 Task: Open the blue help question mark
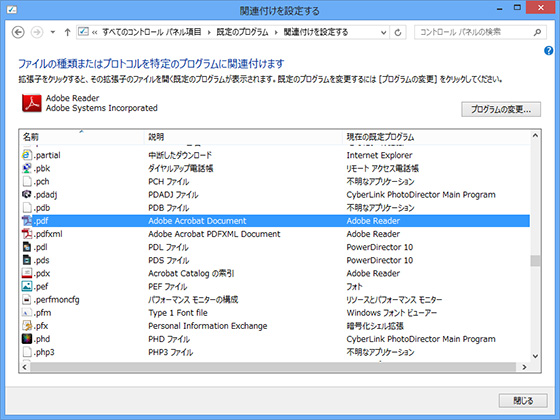(549, 51)
